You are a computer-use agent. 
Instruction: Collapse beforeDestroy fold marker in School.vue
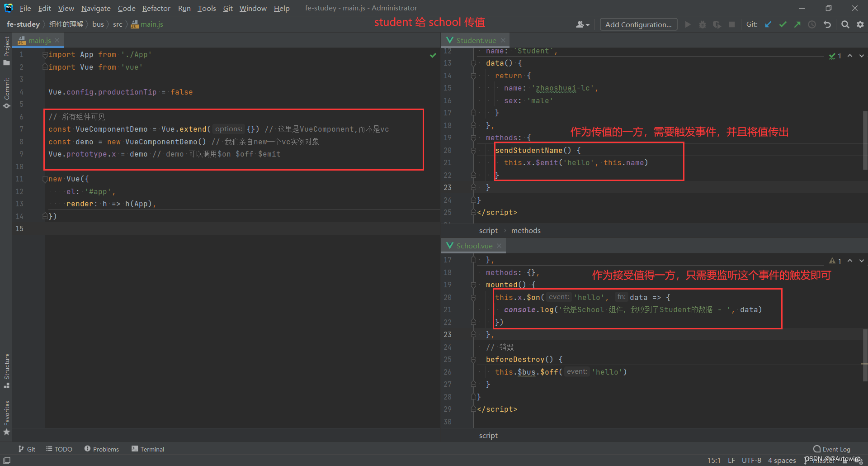point(473,360)
